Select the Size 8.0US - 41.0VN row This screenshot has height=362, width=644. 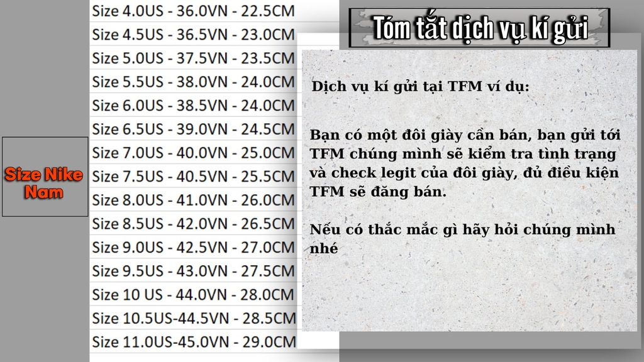(x=193, y=200)
